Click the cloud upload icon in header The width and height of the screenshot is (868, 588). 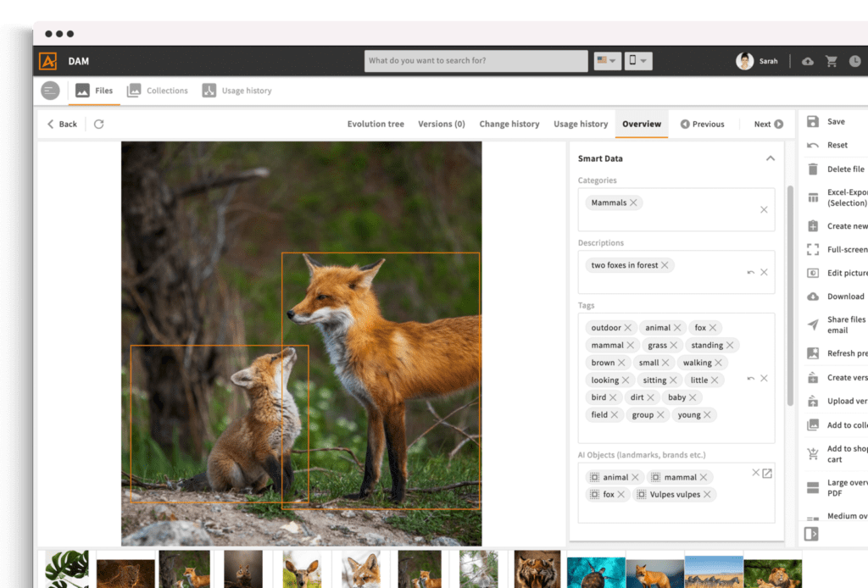[808, 61]
